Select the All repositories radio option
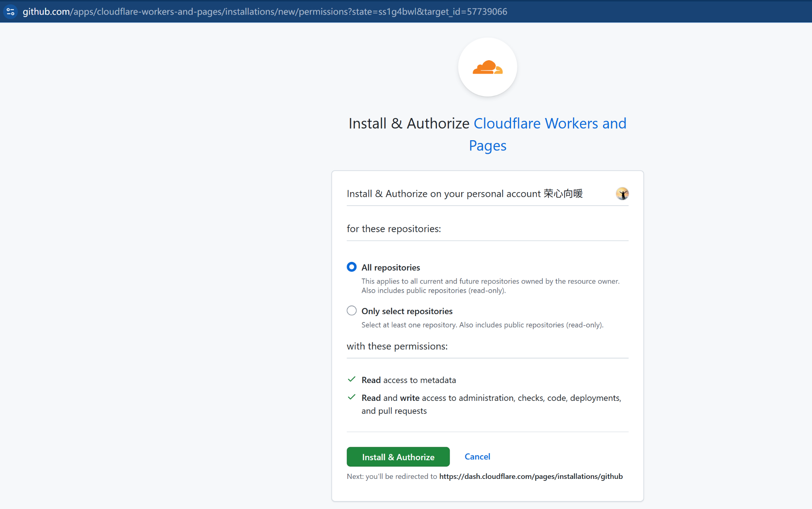Screen dimensions: 812x509 click(x=352, y=267)
